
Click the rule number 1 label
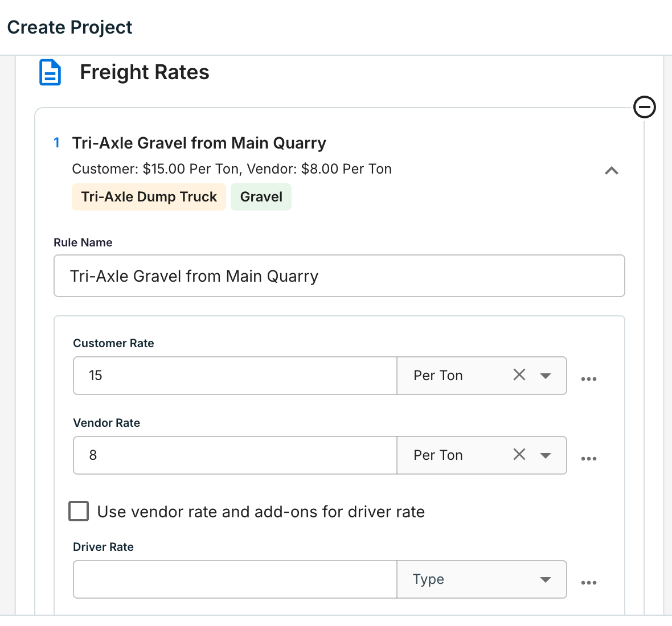coord(56,143)
